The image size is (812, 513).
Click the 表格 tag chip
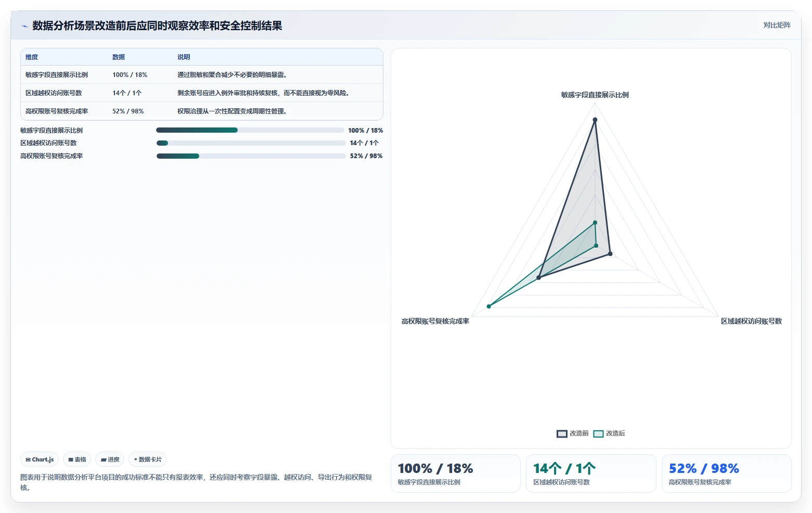77,459
